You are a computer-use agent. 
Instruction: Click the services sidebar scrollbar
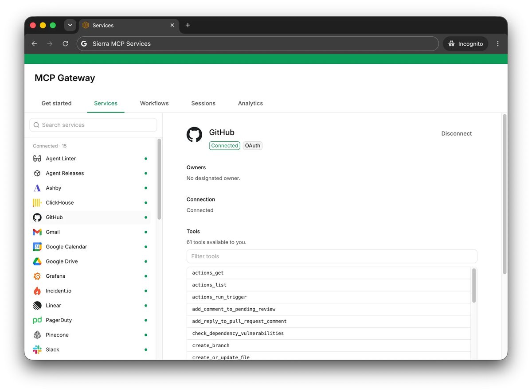click(159, 179)
